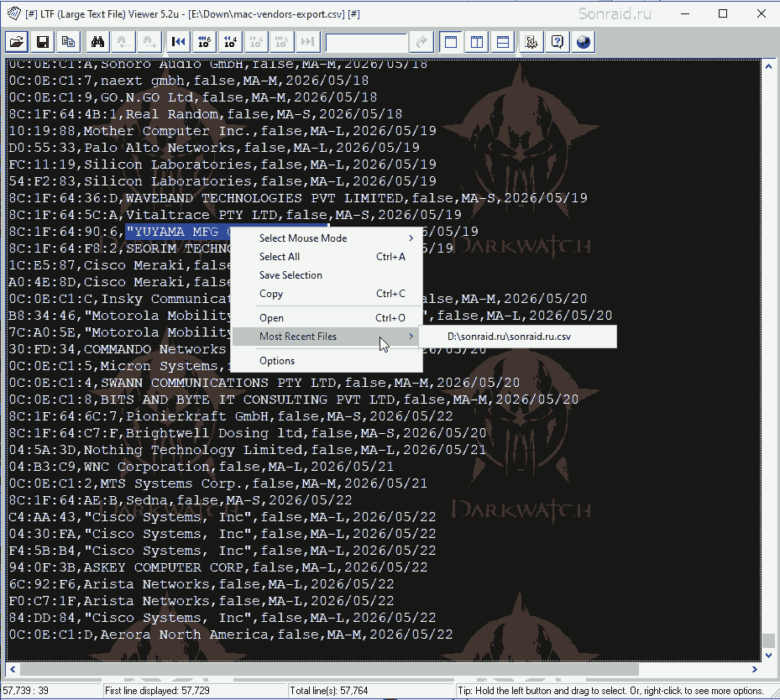Screen dimensions: 780x700
Task: Click the SWANN COMMUNICATIONS PTY LTD line
Action: 264,383
